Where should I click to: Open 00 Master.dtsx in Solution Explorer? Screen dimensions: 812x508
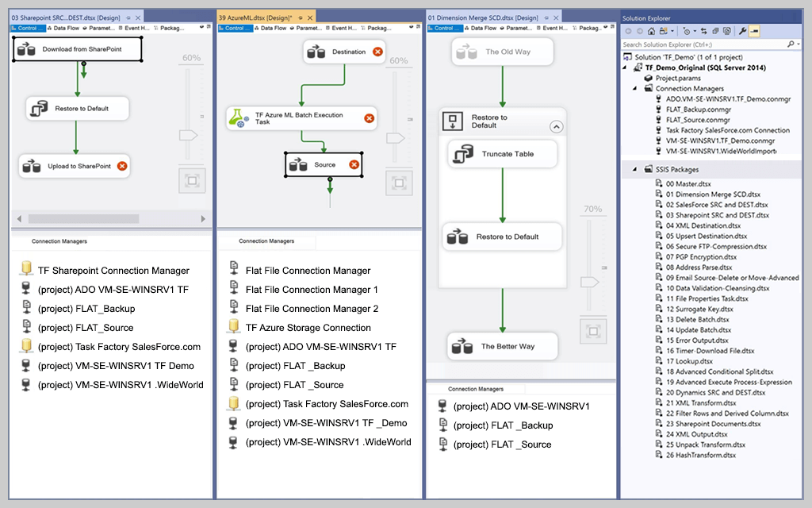(x=688, y=184)
